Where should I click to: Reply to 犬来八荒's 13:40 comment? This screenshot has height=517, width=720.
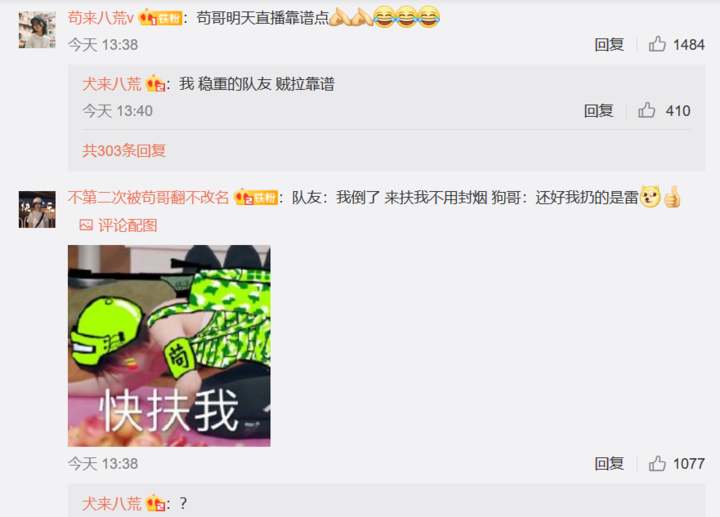pos(598,111)
